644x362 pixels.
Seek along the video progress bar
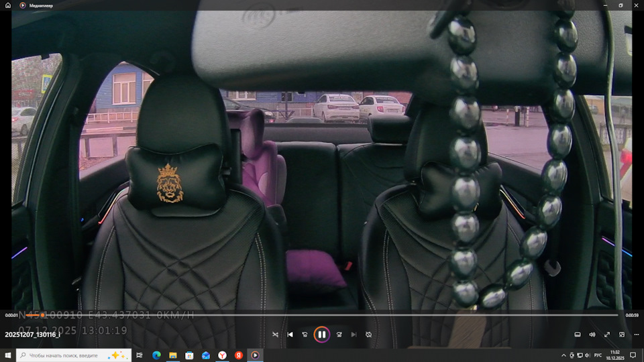[322, 315]
